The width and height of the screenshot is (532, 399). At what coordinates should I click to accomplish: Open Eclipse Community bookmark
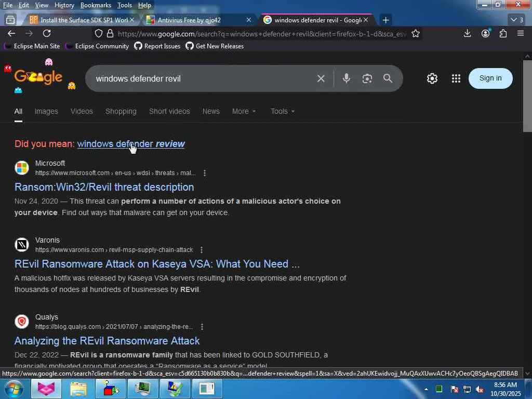point(97,46)
